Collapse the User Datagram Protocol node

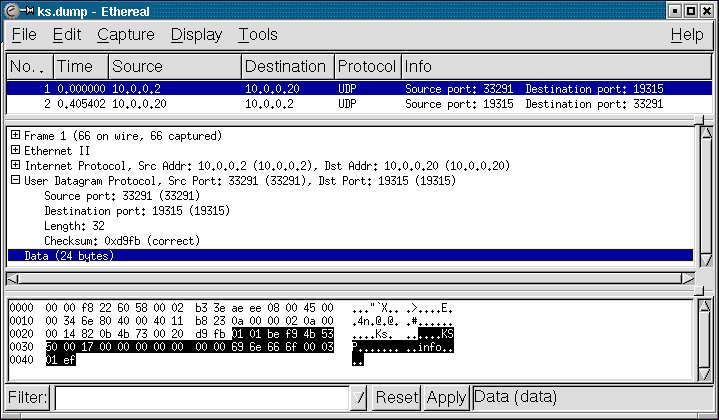[16, 180]
